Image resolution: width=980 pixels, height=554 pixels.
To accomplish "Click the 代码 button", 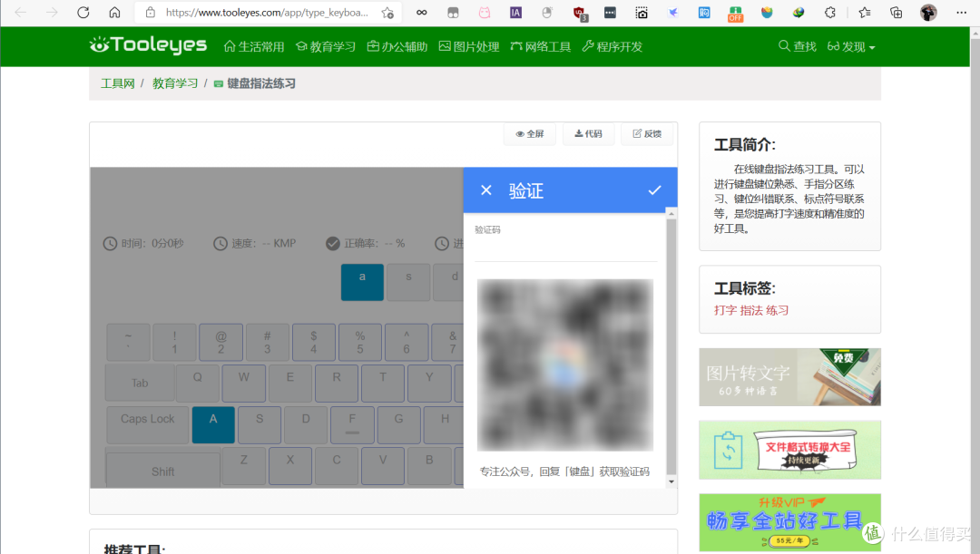I will (588, 133).
